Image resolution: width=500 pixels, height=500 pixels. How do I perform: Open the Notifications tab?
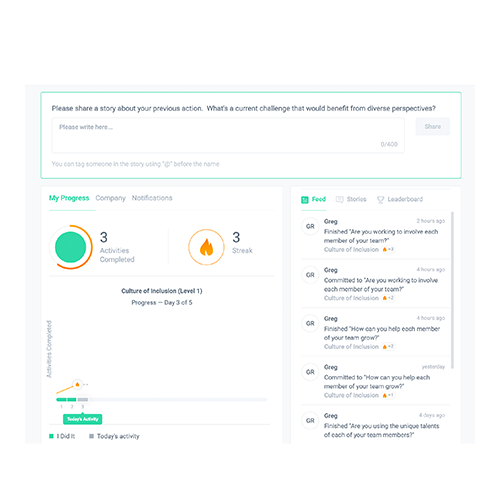tap(152, 198)
